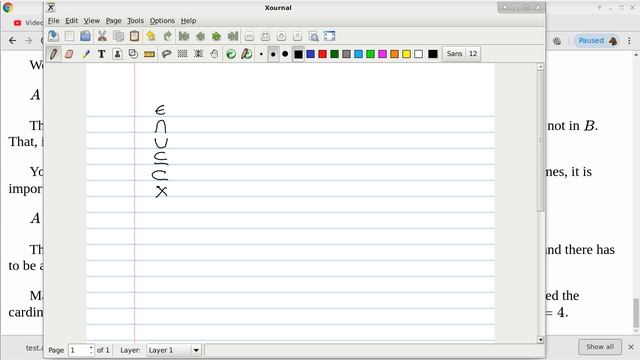Click the Paste clipboard icon
Image resolution: width=640 pixels, height=360 pixels.
point(134,36)
